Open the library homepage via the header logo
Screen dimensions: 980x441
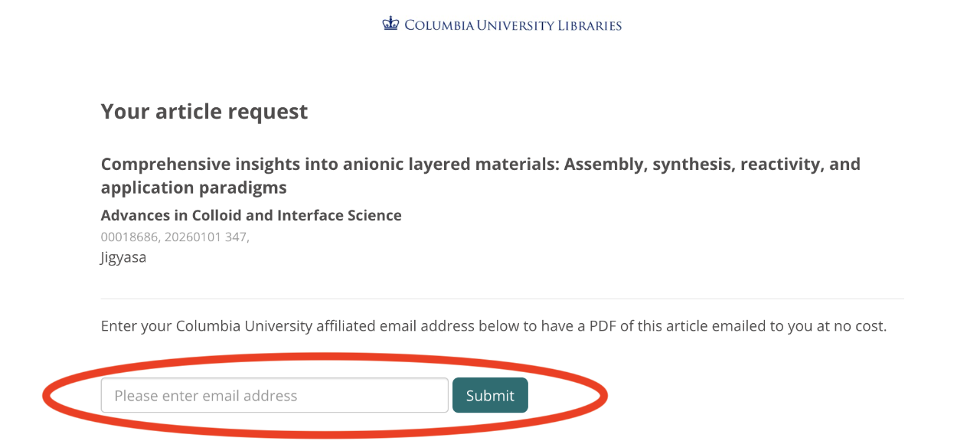pos(501,24)
